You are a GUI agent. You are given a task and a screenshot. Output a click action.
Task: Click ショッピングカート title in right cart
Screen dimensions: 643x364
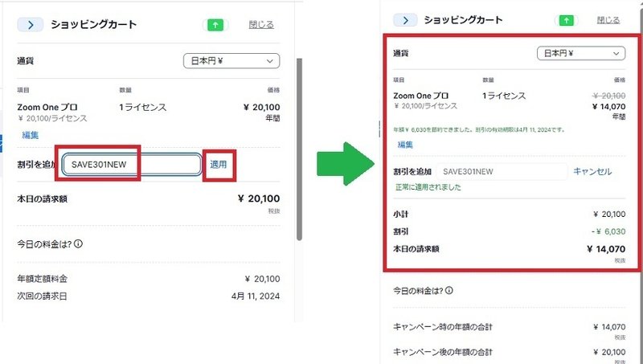click(463, 20)
